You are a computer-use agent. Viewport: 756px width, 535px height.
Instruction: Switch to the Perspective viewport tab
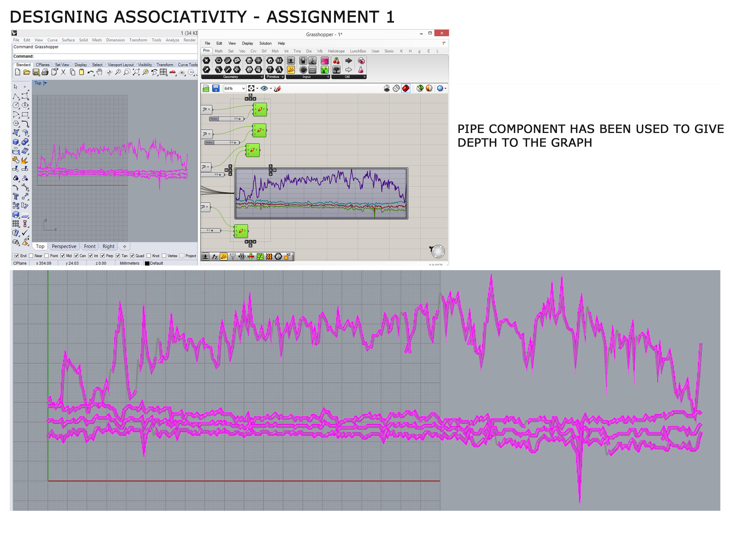[x=64, y=246]
